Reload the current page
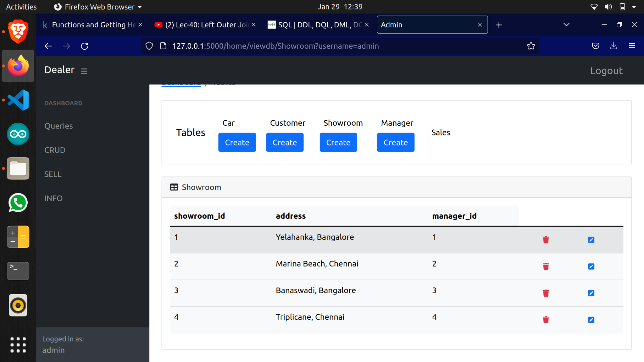644x362 pixels. pyautogui.click(x=85, y=46)
